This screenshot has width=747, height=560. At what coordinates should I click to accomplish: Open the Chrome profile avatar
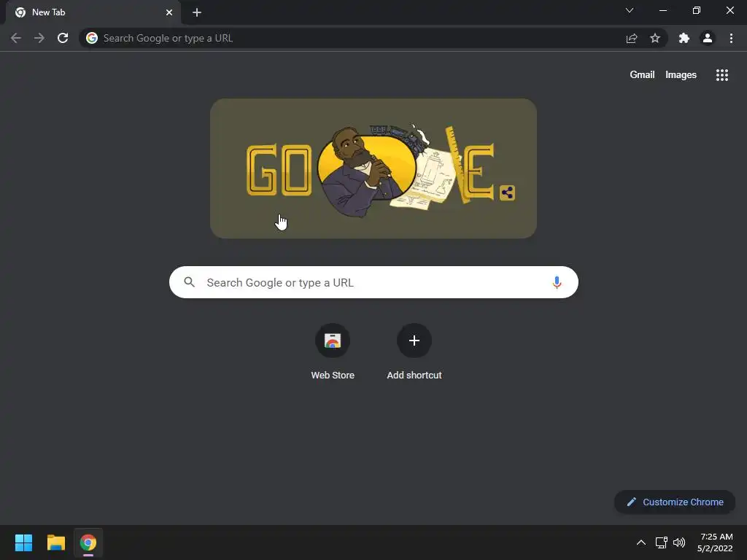(x=708, y=38)
